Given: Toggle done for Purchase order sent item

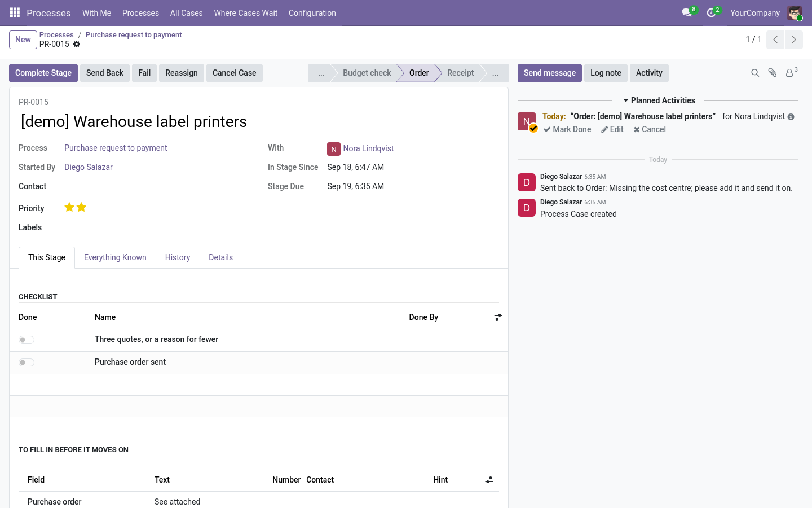Looking at the screenshot, I should click(x=27, y=362).
